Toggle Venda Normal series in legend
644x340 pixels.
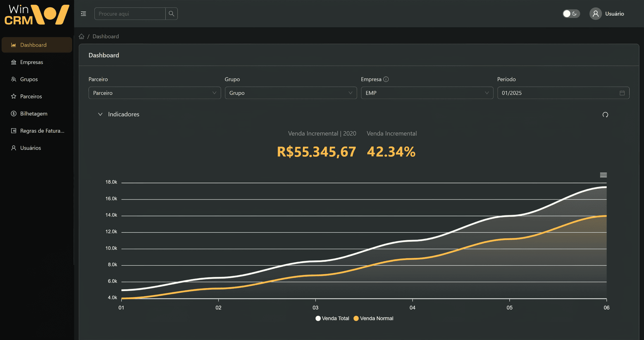(x=373, y=318)
